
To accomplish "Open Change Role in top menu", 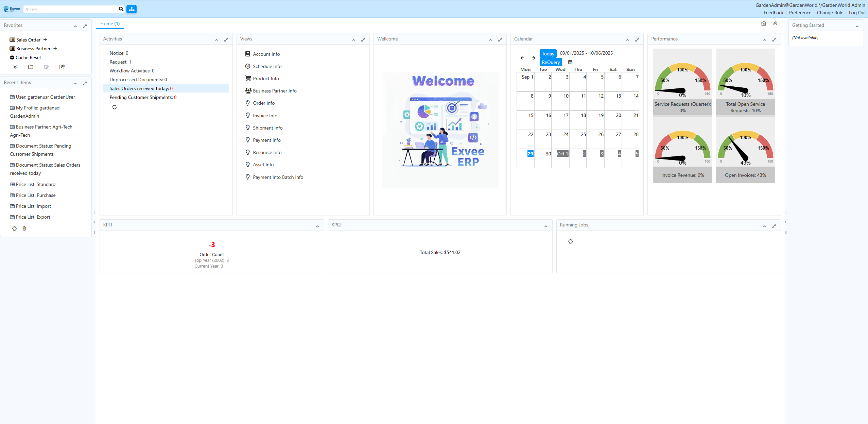I will pos(830,13).
